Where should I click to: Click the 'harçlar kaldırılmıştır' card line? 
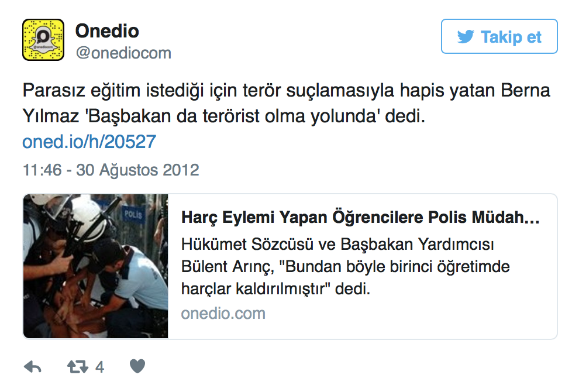pos(275,288)
